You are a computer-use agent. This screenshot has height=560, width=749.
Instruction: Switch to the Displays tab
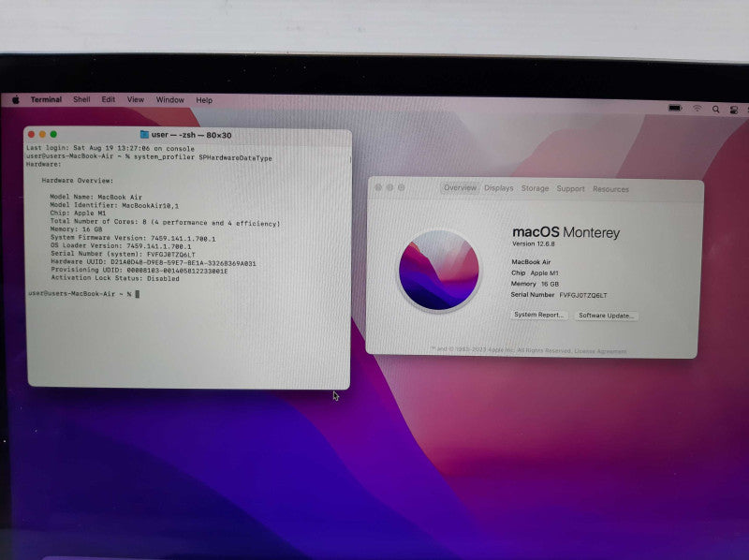click(499, 188)
